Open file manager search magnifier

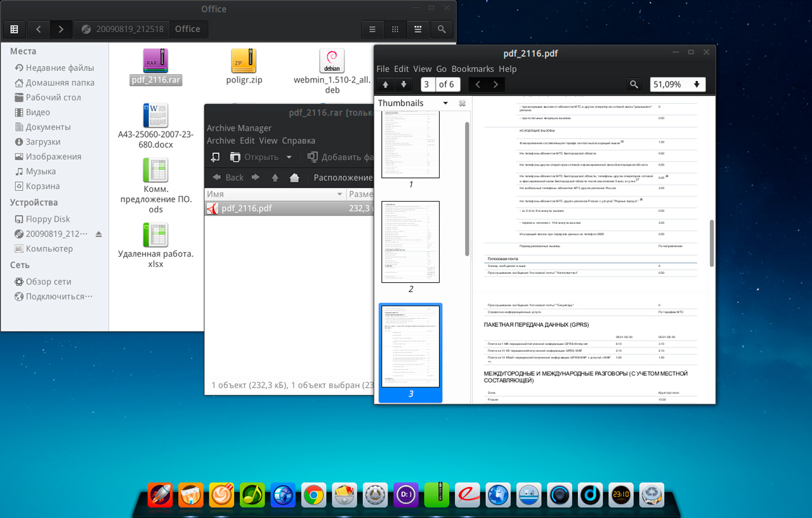click(x=442, y=29)
